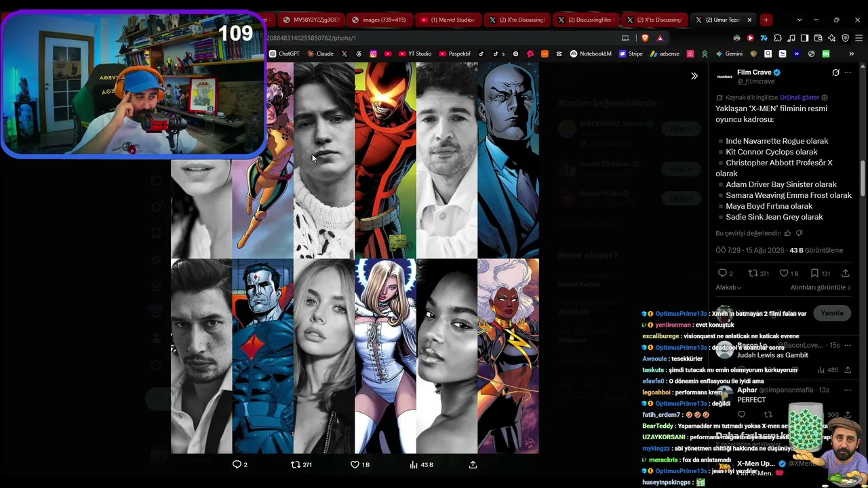Open the Alakalı sort dropdown
This screenshot has width=868, height=488.
pyautogui.click(x=728, y=287)
